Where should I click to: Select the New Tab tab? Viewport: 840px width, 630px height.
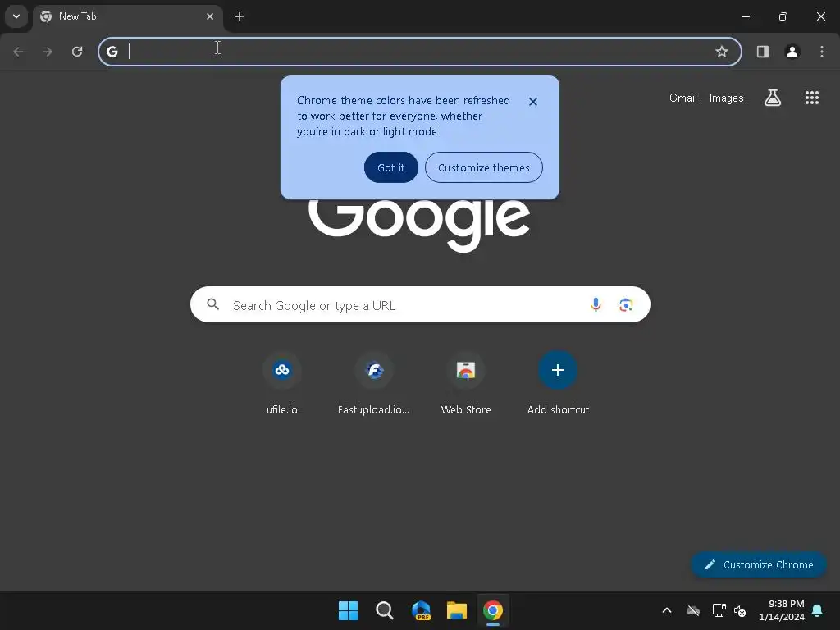coord(127,16)
